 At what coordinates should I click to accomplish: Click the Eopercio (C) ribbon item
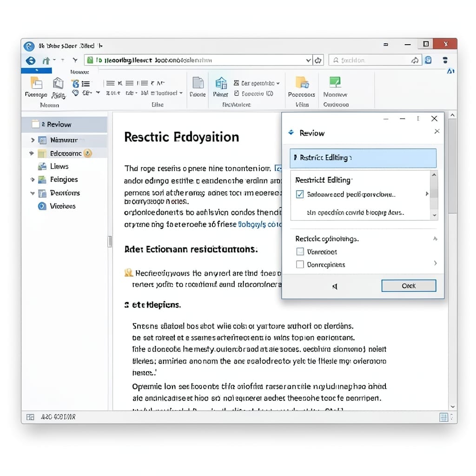pos(254,93)
